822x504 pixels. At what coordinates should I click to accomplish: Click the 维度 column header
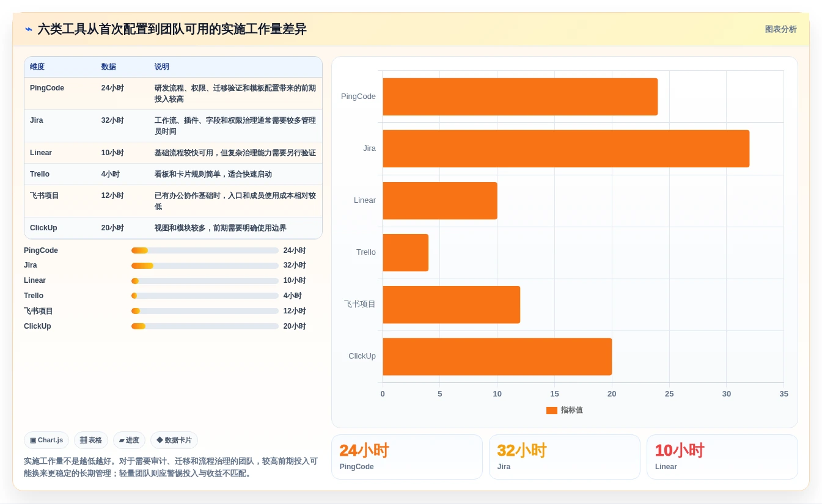[37, 67]
